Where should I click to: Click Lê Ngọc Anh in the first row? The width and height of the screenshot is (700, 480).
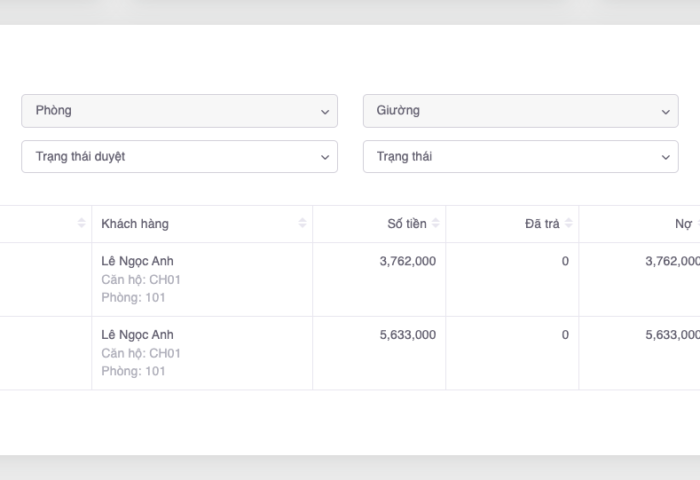pos(137,261)
